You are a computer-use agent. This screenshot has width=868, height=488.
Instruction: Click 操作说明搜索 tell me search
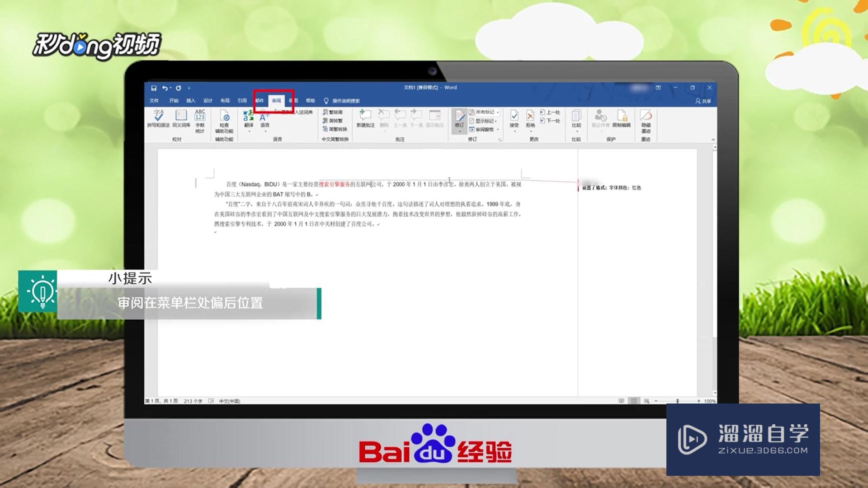point(346,101)
